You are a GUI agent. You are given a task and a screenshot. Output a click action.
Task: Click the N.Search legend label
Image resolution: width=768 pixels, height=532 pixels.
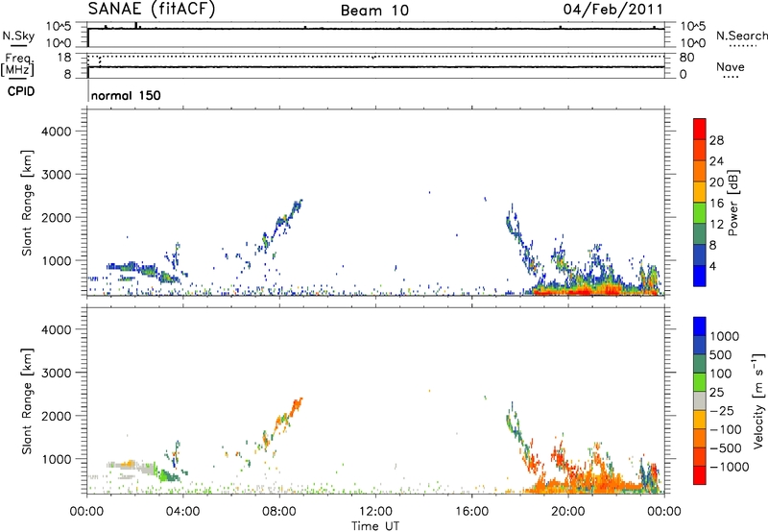pos(741,36)
